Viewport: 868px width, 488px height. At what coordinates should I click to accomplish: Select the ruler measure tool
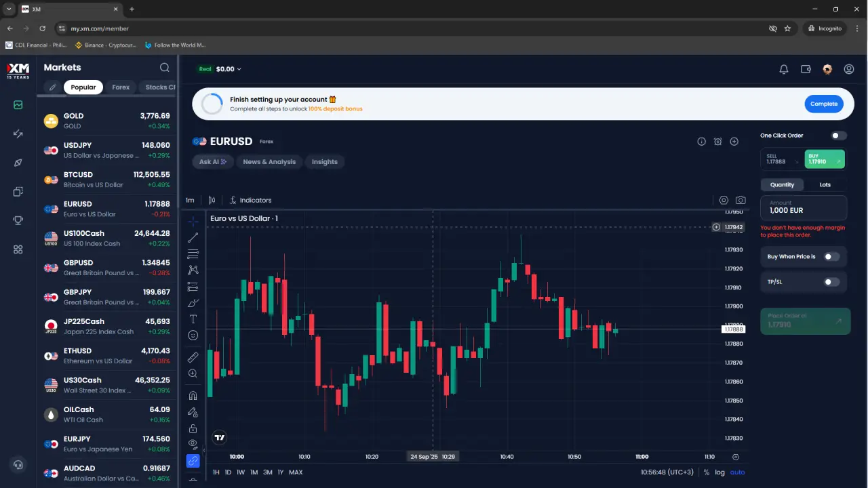(193, 357)
